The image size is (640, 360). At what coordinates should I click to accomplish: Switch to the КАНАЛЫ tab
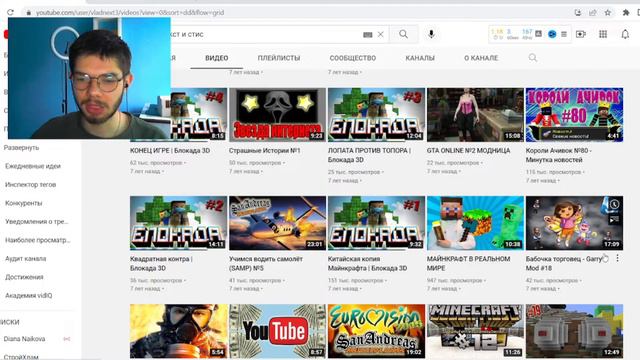420,58
